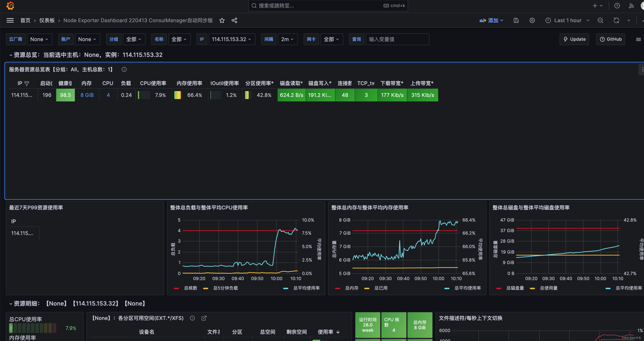The height and width of the screenshot is (341, 644).
Task: Click the Grafana logo icon
Action: pos(10,5)
